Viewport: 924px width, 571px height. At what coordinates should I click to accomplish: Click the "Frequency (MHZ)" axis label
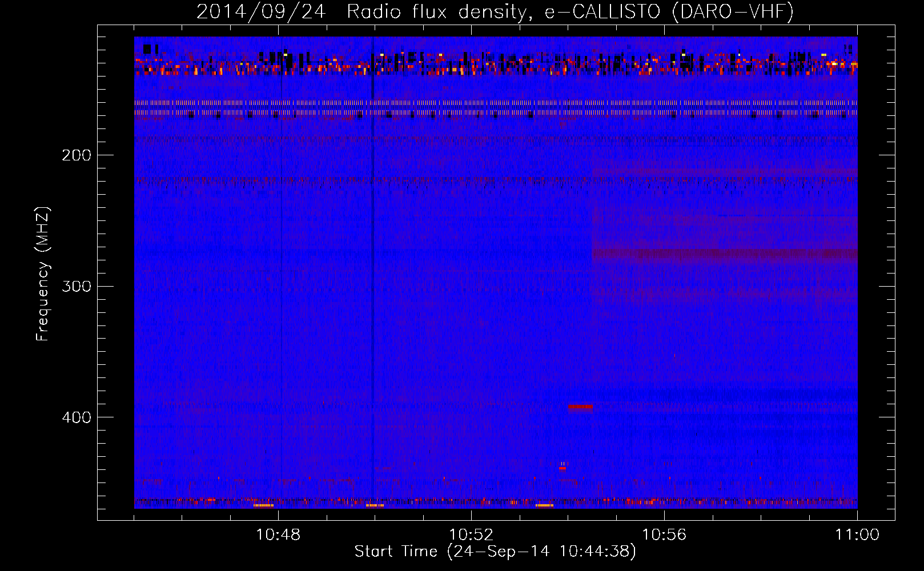pyautogui.click(x=43, y=274)
